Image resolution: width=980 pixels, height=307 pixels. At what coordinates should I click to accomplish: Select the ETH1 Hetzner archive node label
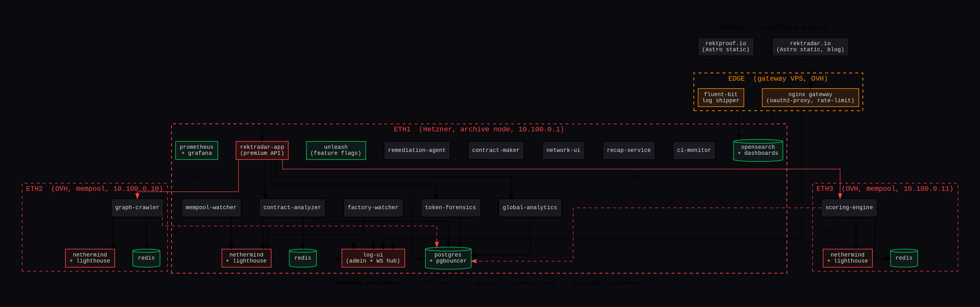coord(479,129)
